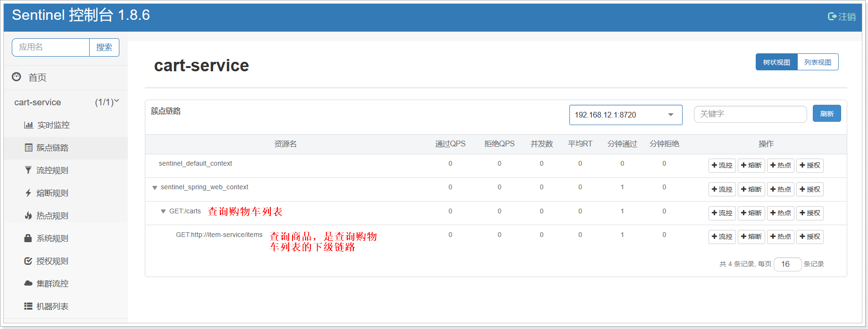Click the 实时监控 bar chart icon

pyautogui.click(x=28, y=125)
